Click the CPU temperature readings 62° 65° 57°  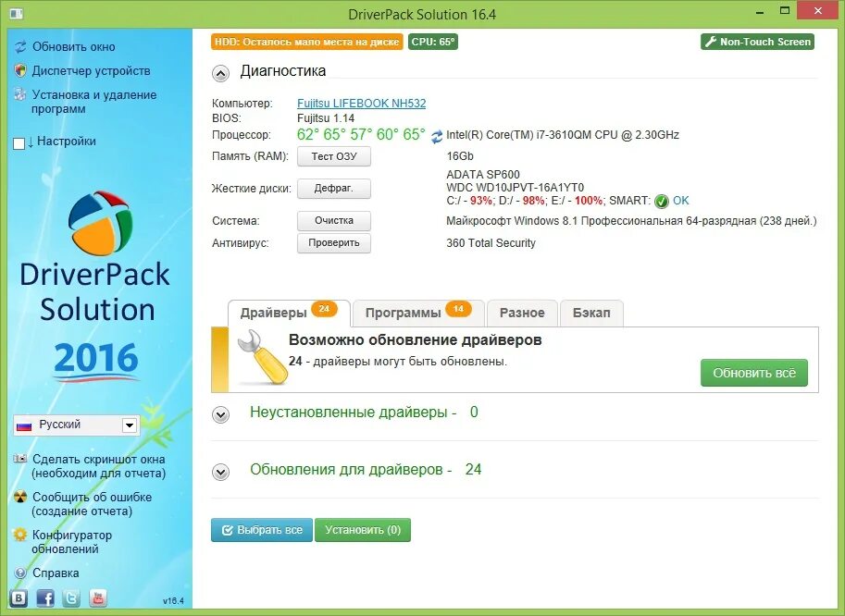361,135
